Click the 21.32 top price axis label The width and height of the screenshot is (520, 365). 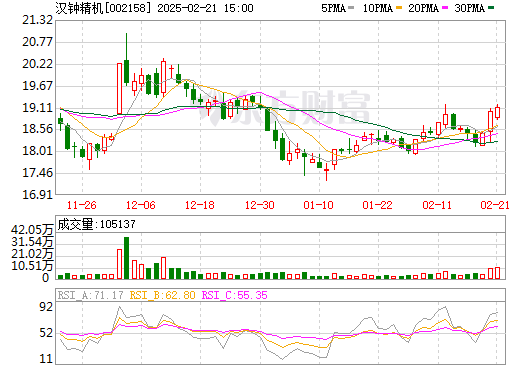[x=38, y=20]
